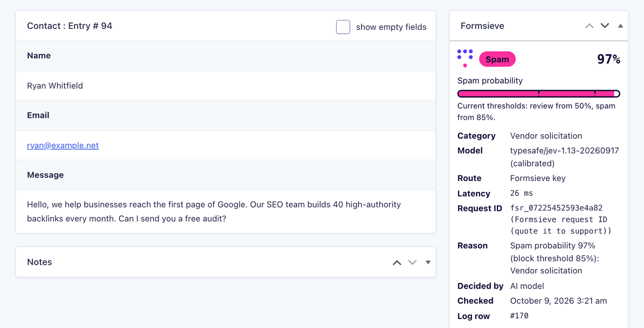The image size is (644, 328).
Task: Move Notes panel up arrow
Action: click(x=397, y=262)
